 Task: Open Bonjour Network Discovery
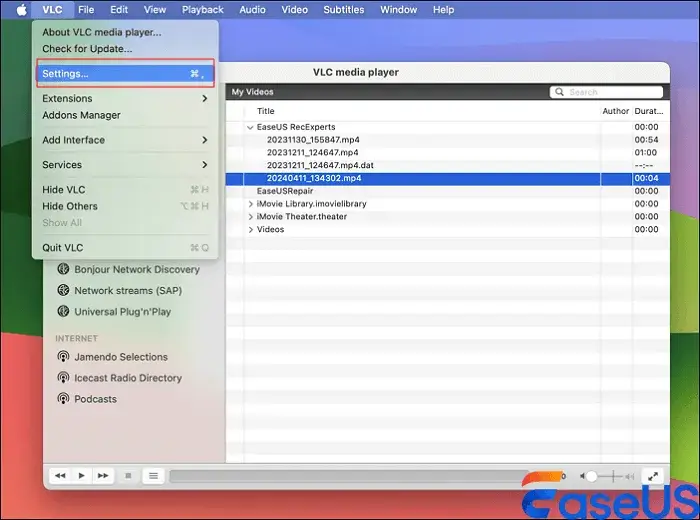(x=136, y=269)
